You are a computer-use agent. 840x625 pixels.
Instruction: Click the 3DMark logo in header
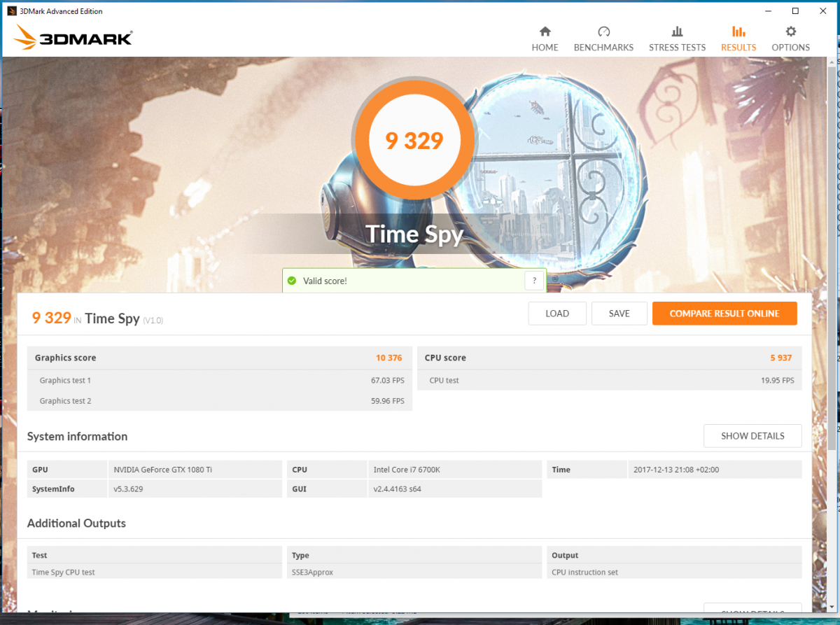tap(73, 38)
